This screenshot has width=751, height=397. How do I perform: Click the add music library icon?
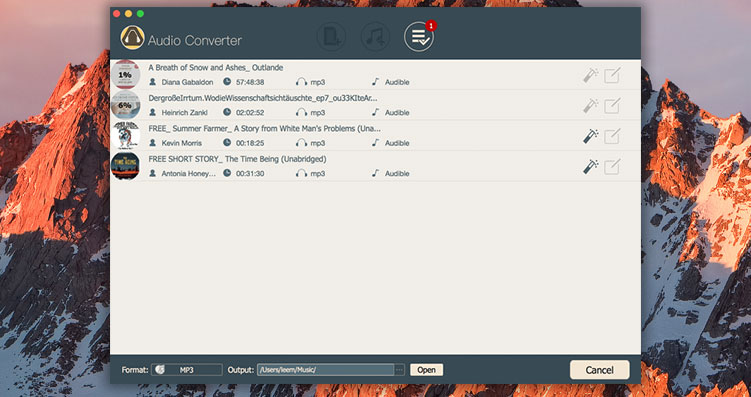375,37
